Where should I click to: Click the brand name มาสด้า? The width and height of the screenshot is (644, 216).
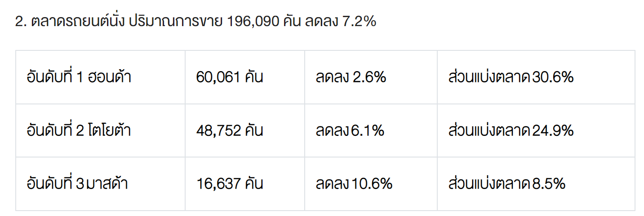point(107,184)
